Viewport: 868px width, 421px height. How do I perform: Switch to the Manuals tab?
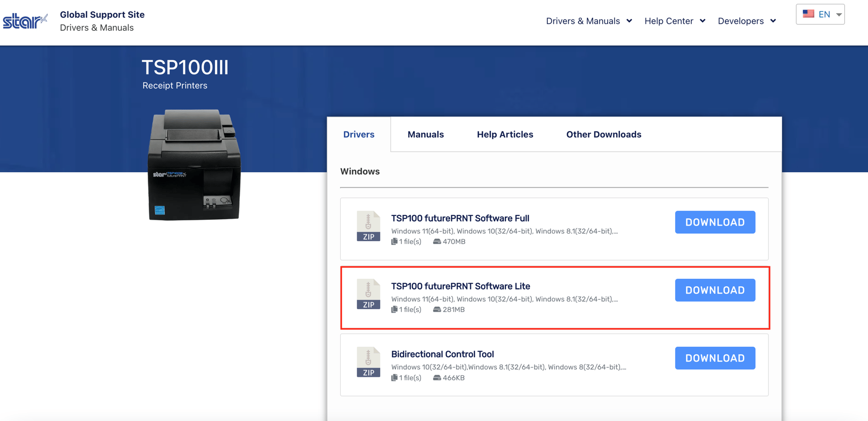(425, 135)
